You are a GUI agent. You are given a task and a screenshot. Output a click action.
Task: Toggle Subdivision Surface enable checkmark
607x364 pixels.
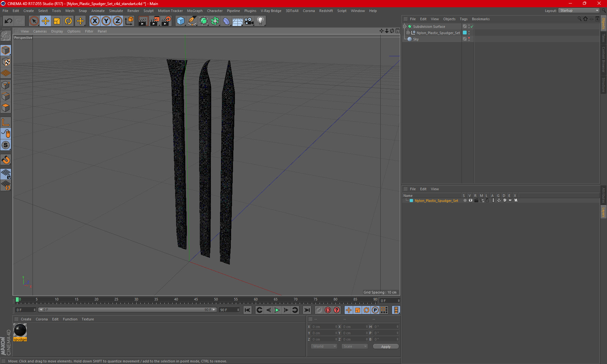tap(472, 27)
